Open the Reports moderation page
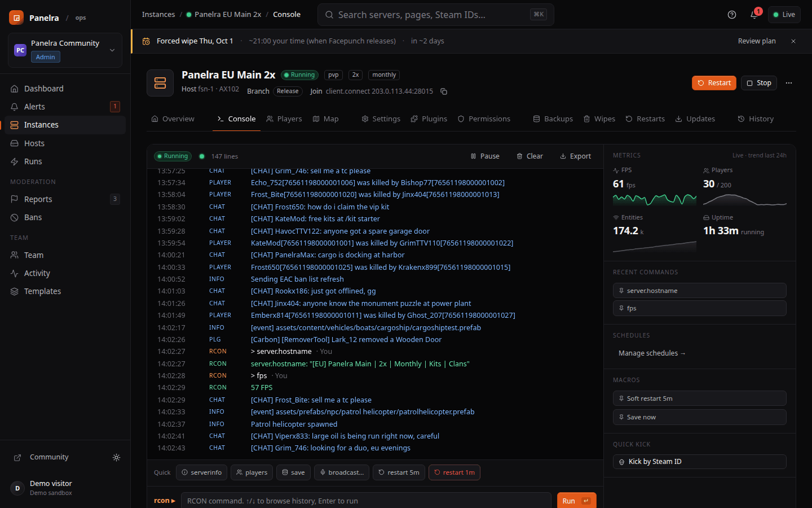 (65, 199)
